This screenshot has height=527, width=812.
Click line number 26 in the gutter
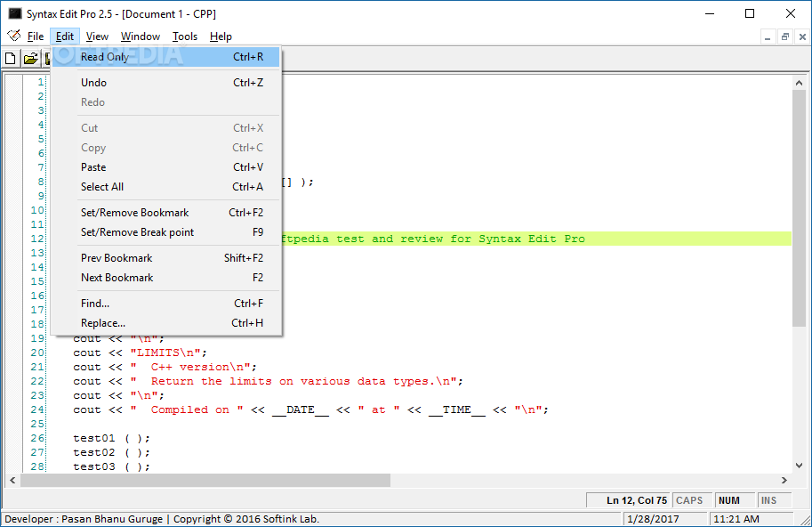(x=37, y=438)
